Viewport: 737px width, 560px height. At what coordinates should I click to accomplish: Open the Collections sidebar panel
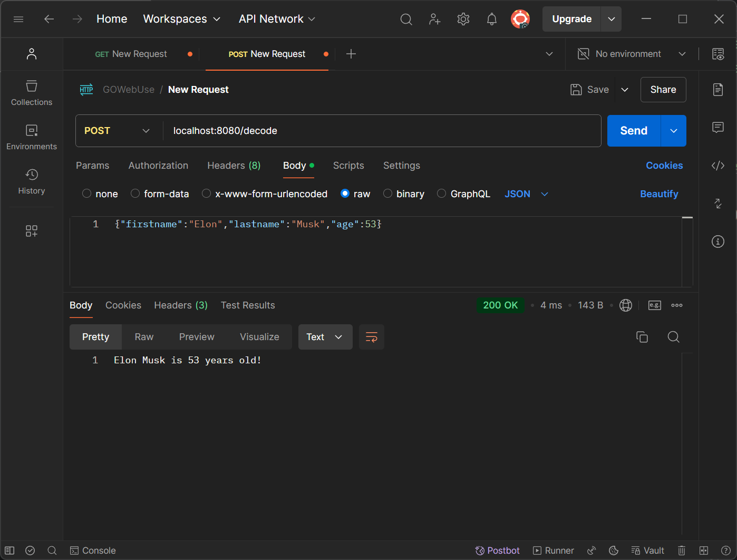32,93
